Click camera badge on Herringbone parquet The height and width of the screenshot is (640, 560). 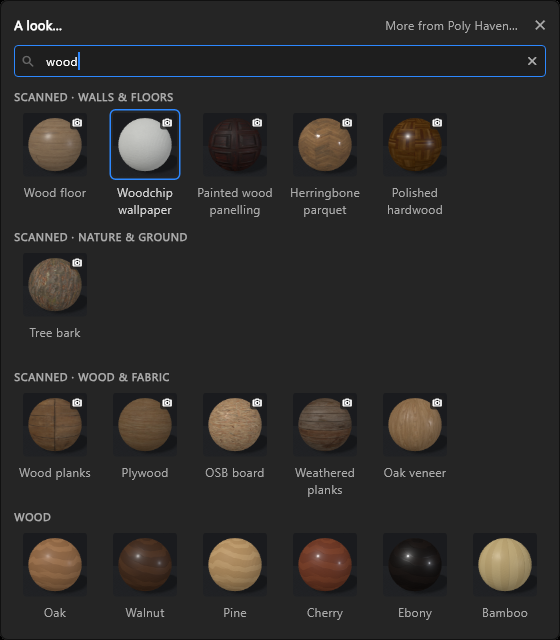347,122
